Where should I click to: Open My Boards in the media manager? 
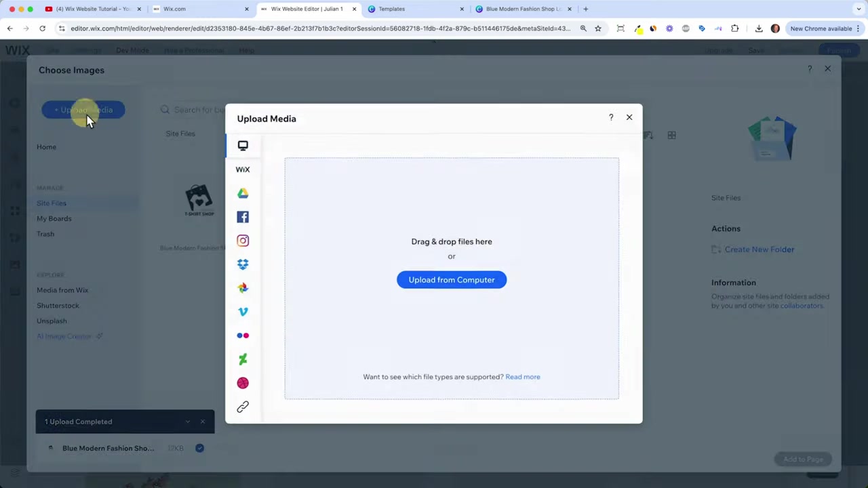tap(54, 219)
